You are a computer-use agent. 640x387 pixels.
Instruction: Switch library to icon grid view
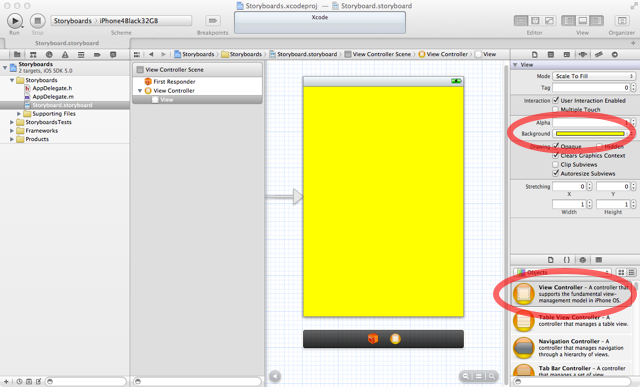[621, 272]
